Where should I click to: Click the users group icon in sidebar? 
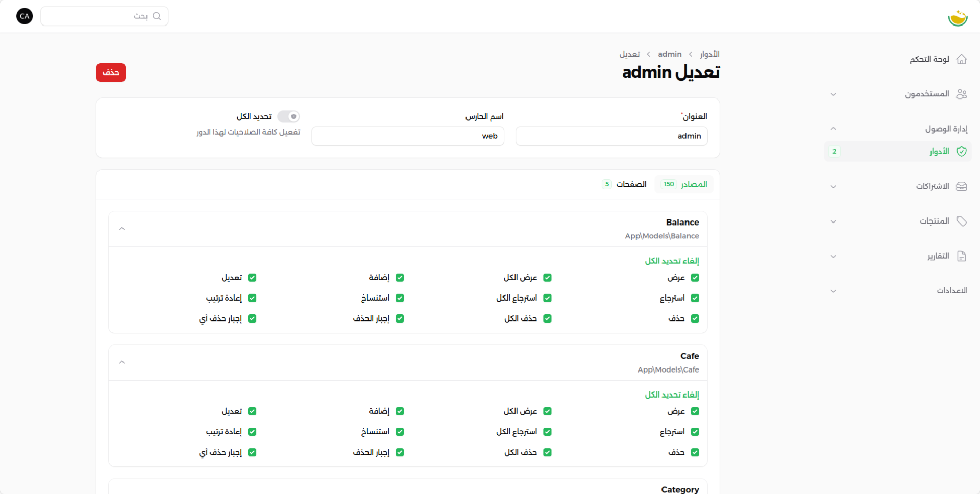961,94
